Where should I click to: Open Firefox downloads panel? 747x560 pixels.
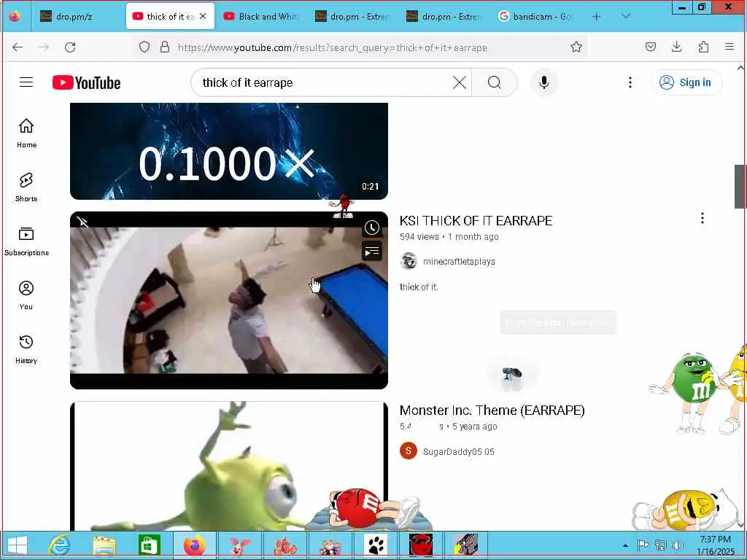point(676,47)
